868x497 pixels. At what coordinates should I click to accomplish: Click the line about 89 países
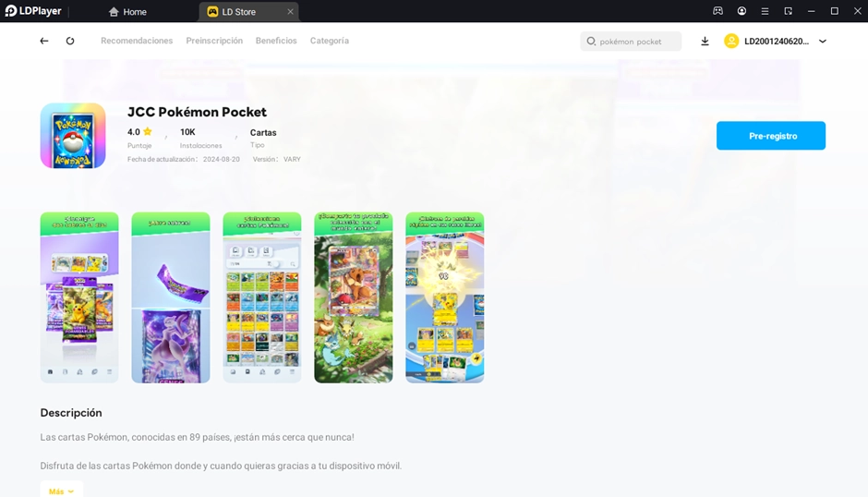(x=197, y=437)
